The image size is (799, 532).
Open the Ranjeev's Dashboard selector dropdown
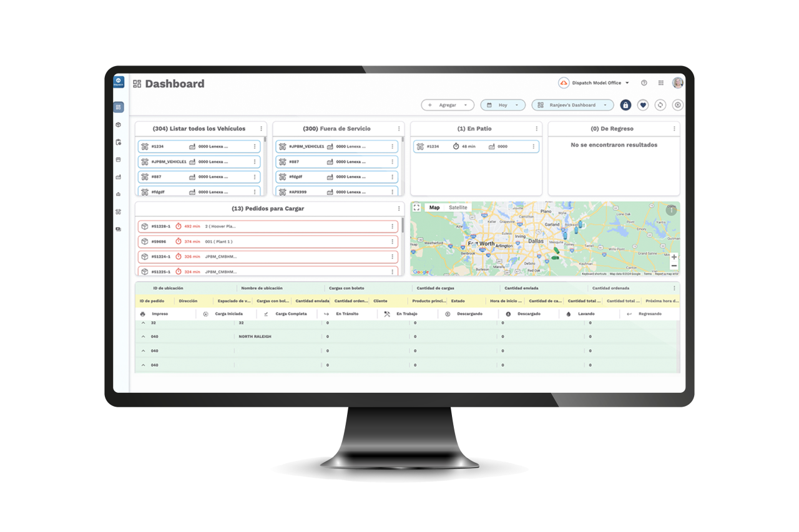(x=571, y=105)
